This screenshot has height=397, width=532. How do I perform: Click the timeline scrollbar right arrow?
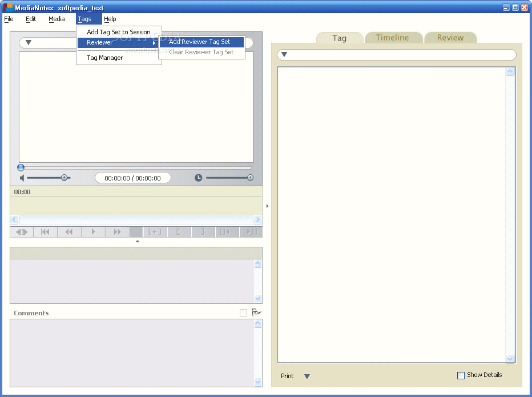[257, 219]
